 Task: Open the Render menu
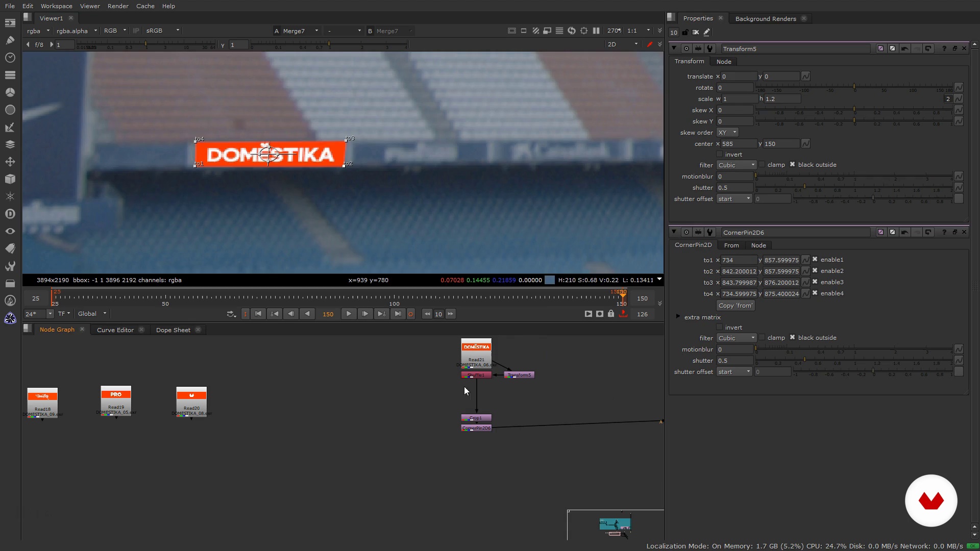pos(118,6)
